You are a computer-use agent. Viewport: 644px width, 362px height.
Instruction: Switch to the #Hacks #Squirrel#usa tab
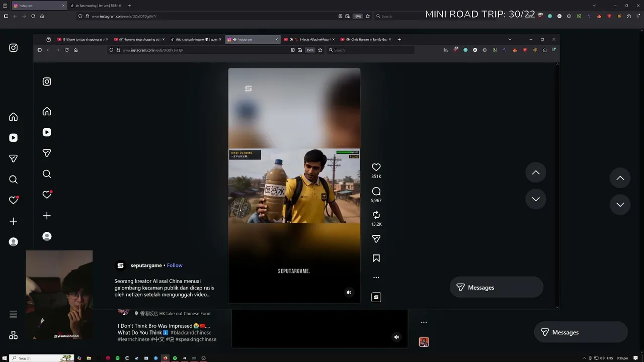pos(309,39)
